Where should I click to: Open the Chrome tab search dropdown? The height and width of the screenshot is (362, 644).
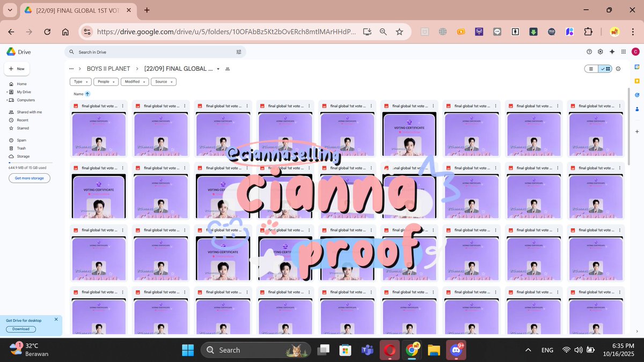click(x=10, y=10)
